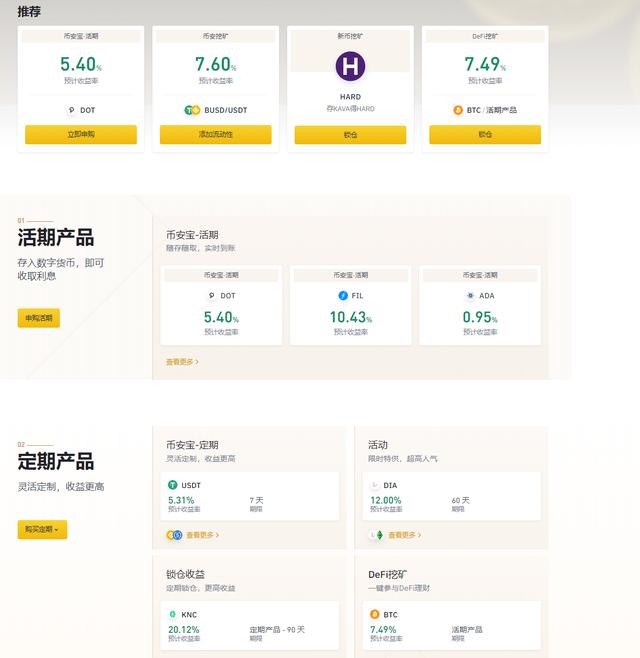Click the 7.49% rate on recommended DeFi card

pyautogui.click(x=485, y=64)
